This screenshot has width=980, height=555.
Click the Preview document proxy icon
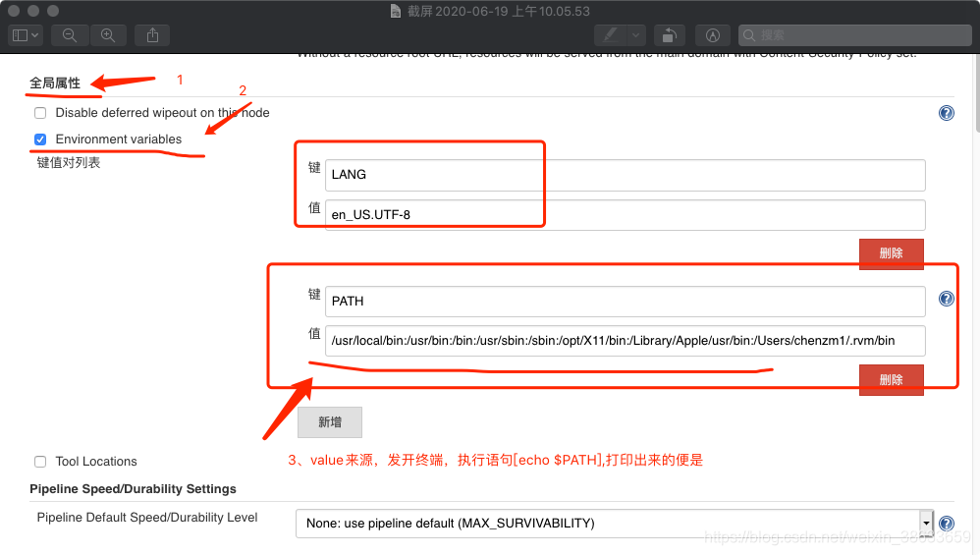(396, 11)
